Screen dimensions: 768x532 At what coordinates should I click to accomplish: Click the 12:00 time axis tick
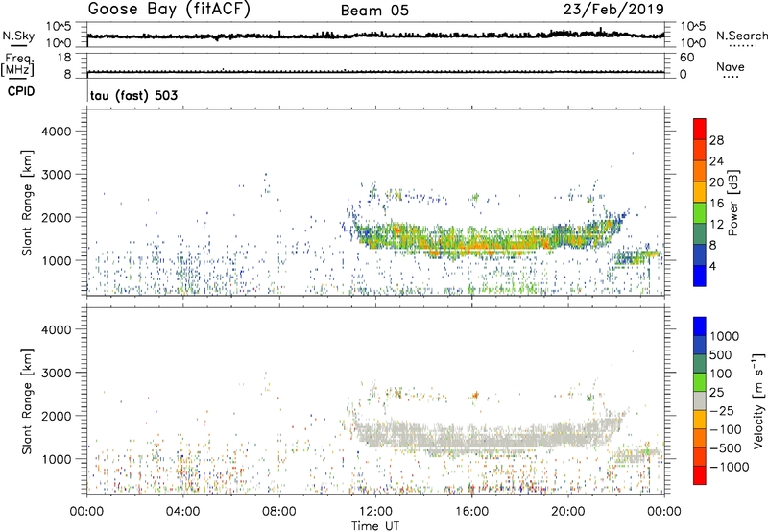tap(375, 512)
